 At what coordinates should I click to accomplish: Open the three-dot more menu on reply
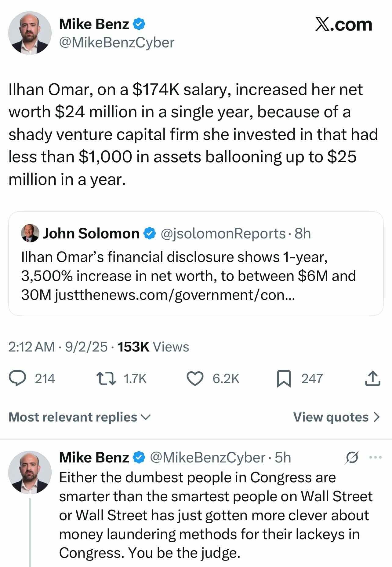(375, 458)
